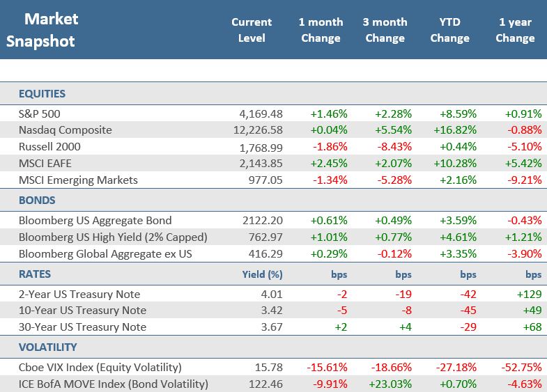Image resolution: width=547 pixels, height=392 pixels.
Task: Select the 1 month Change column header
Action: pos(321,30)
